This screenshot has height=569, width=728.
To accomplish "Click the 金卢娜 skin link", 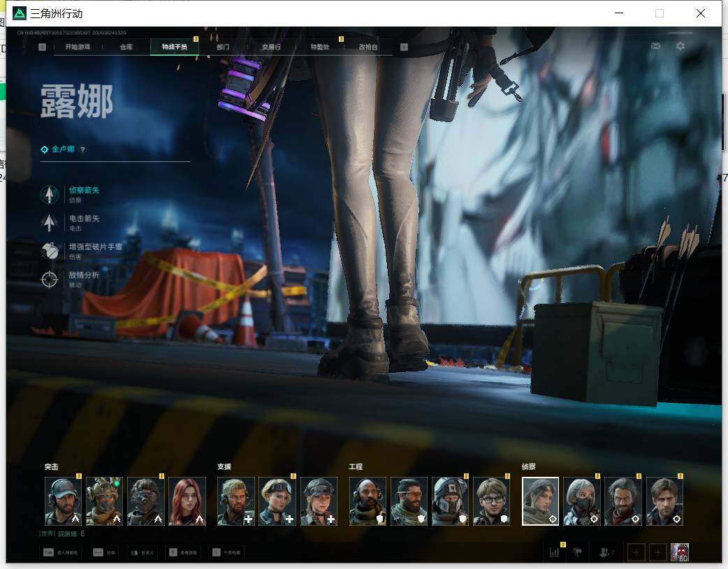I will click(x=63, y=149).
